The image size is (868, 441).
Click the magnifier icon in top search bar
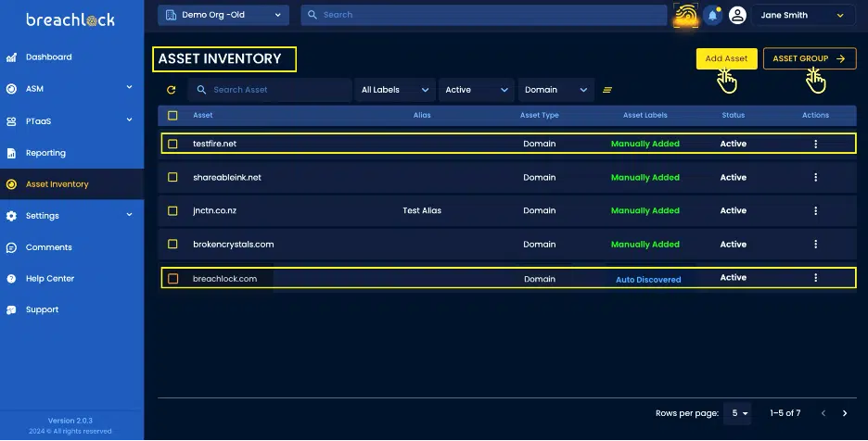coord(313,15)
